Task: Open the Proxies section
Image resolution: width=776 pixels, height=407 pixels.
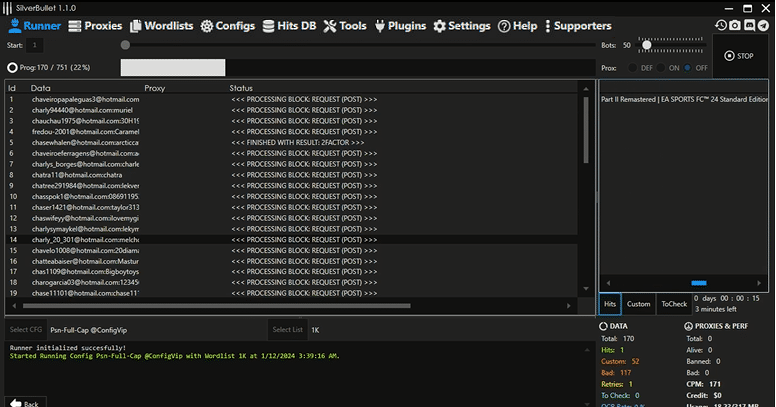Action: tap(97, 26)
